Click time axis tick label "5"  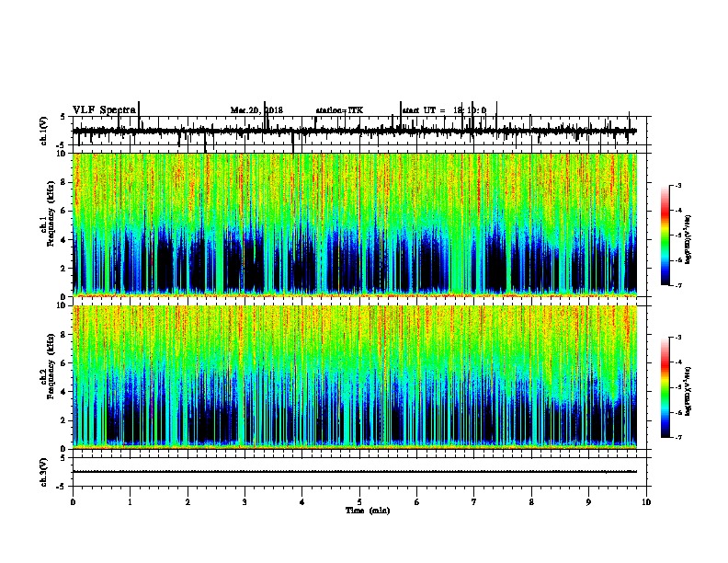pos(359,502)
